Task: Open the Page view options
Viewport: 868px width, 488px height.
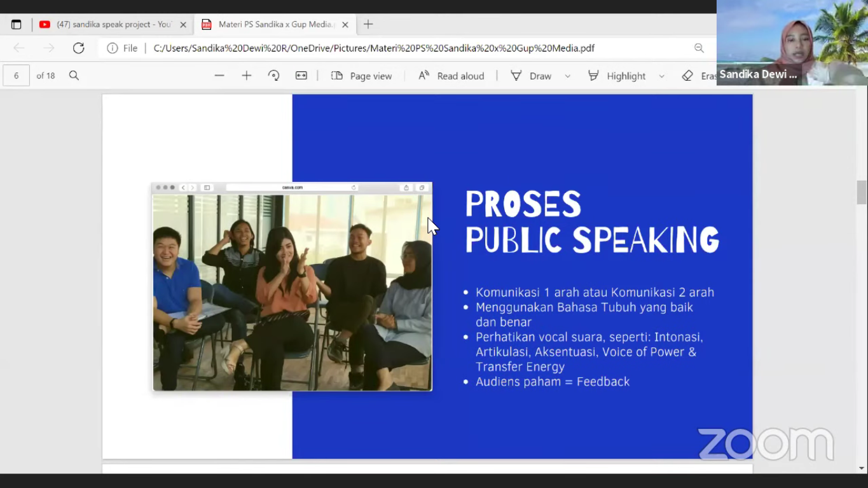Action: (x=361, y=76)
